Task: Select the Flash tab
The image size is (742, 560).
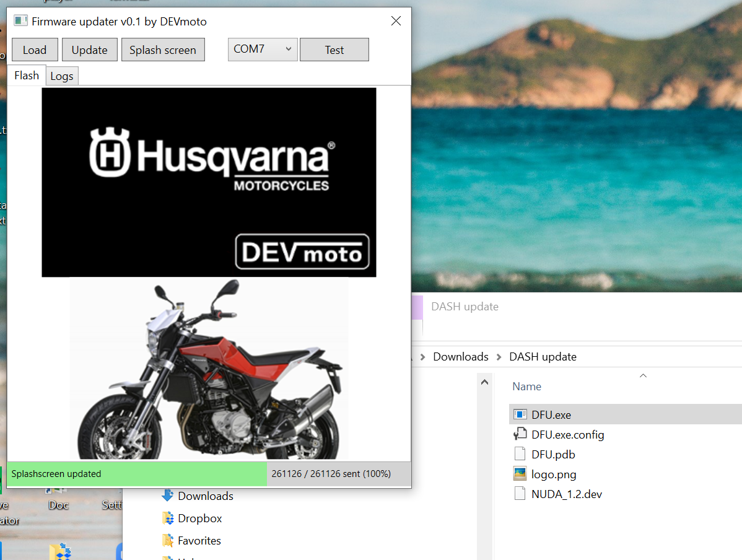Action: click(x=27, y=76)
